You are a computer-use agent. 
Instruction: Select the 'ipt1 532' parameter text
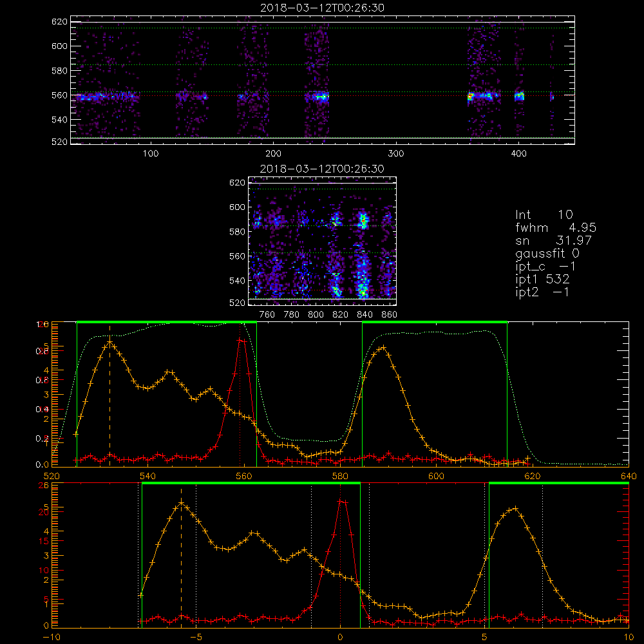point(542,279)
